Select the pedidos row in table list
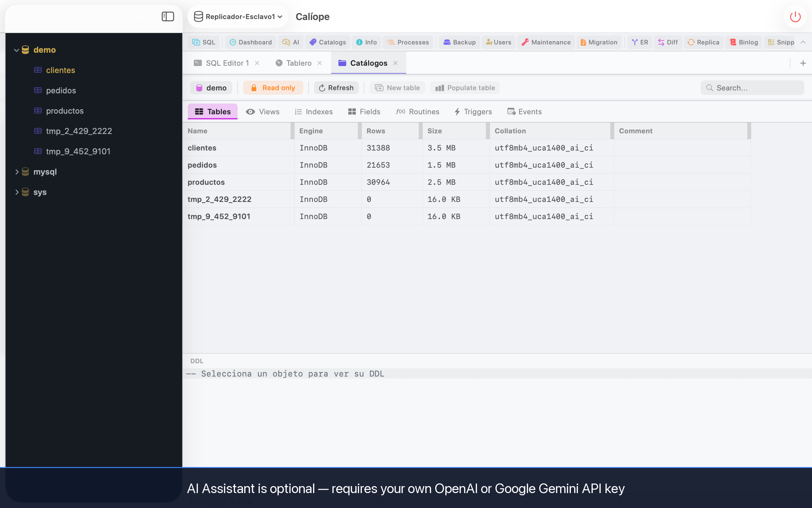The height and width of the screenshot is (508, 812). [467, 165]
